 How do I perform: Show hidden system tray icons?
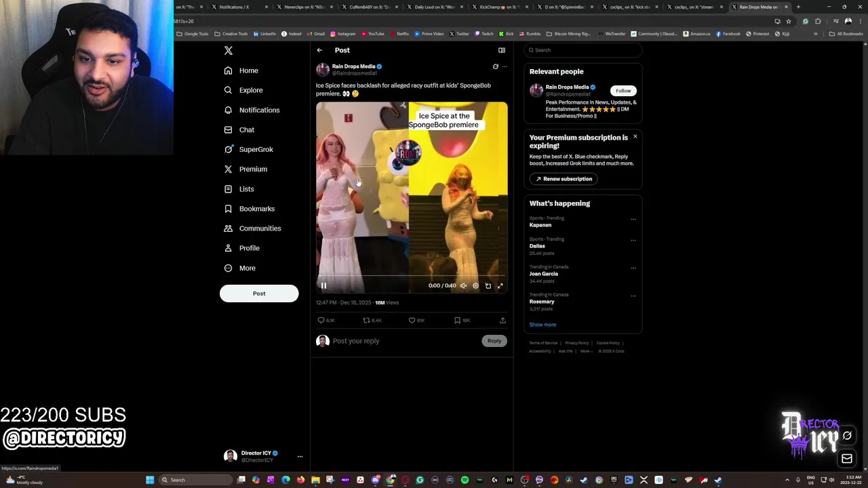787,480
